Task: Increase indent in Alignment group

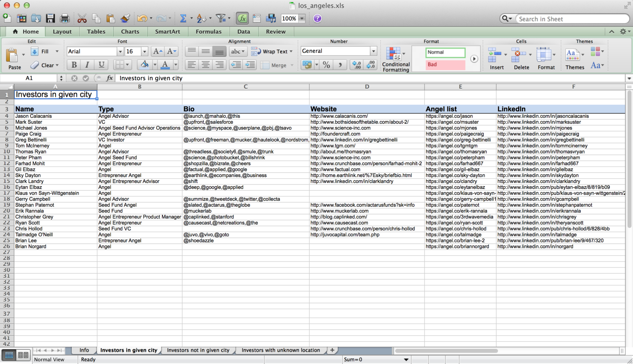Action: pyautogui.click(x=250, y=65)
